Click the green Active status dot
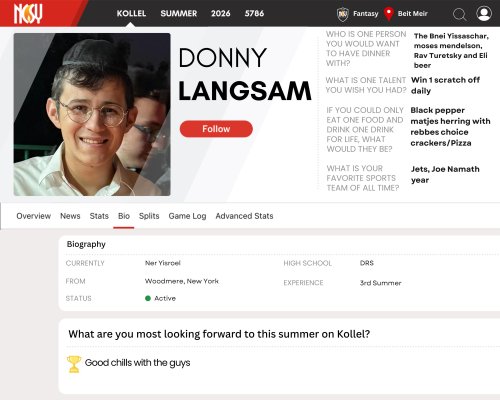500x400 pixels. click(x=148, y=298)
